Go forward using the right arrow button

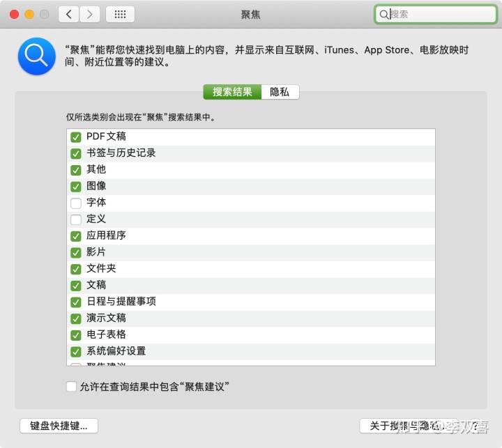coord(90,15)
